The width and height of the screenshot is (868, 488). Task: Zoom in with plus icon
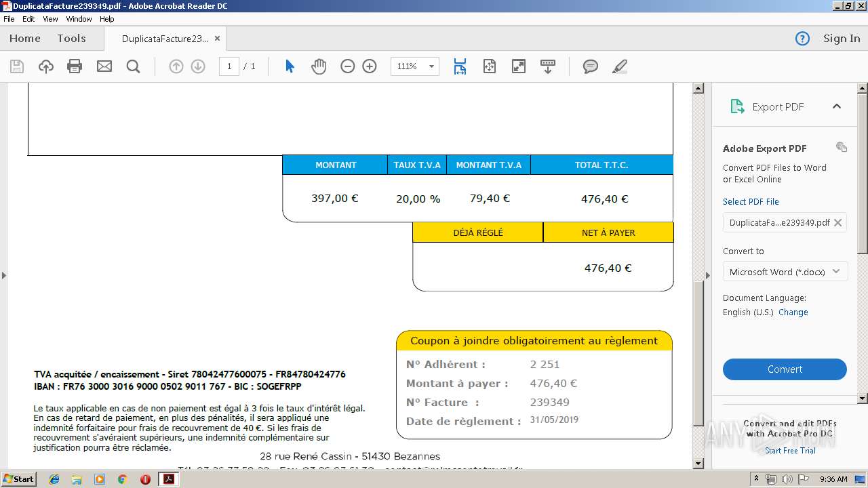[370, 66]
